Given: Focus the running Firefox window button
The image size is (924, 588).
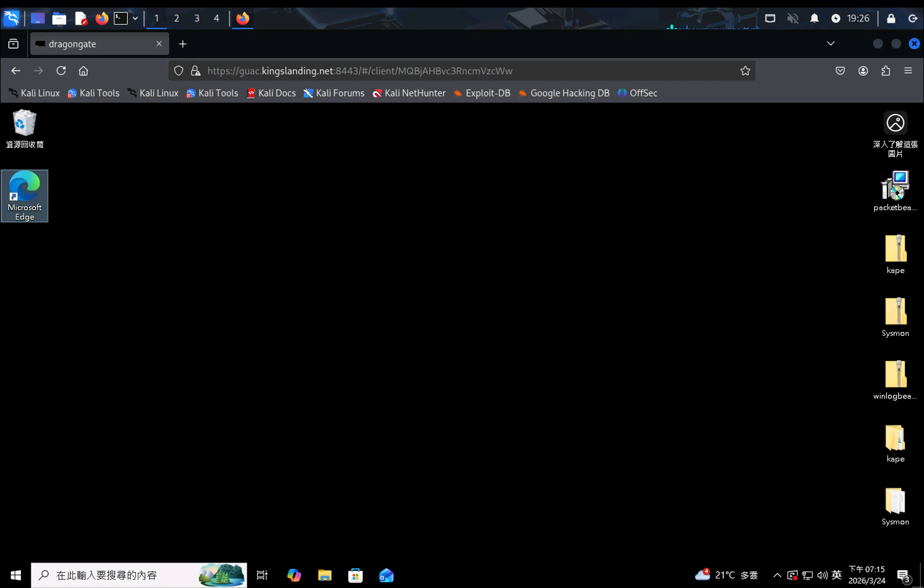Looking at the screenshot, I should point(243,19).
